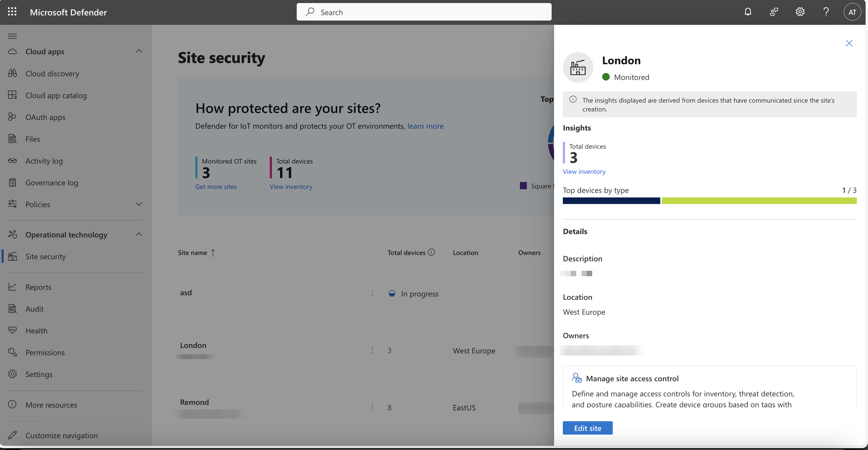
Task: Click View inventory link in London panel
Action: [x=584, y=171]
